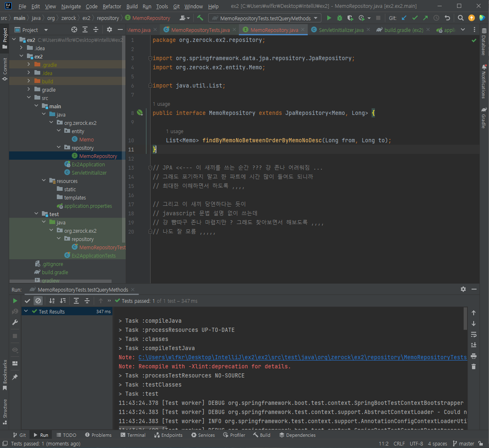
Task: Build the project with the hammer icon
Action: pos(200,18)
